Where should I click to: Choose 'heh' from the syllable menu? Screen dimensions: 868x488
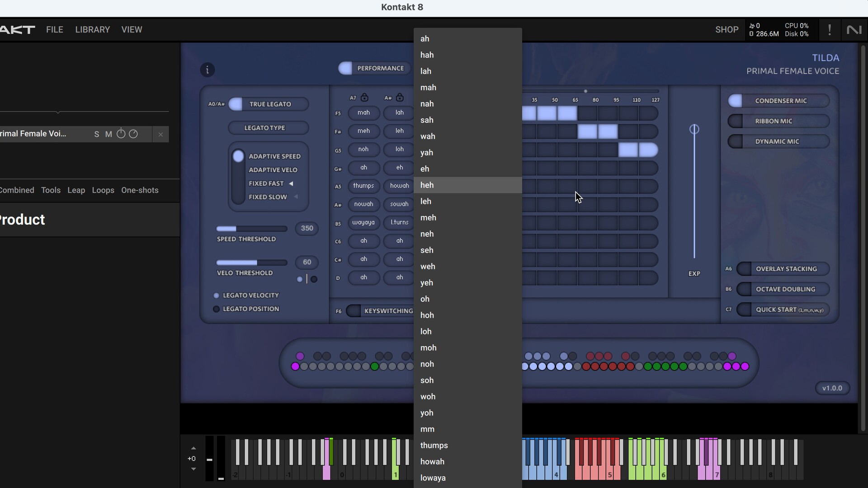(468, 185)
